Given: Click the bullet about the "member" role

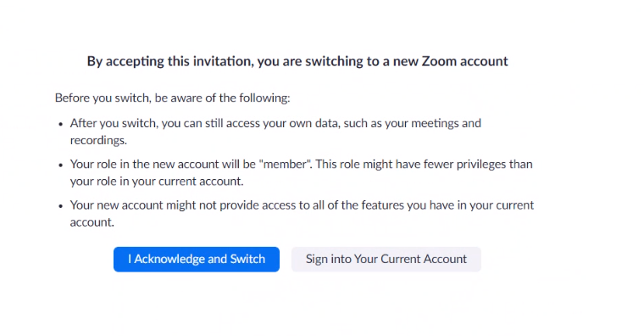Looking at the screenshot, I should (x=301, y=173).
